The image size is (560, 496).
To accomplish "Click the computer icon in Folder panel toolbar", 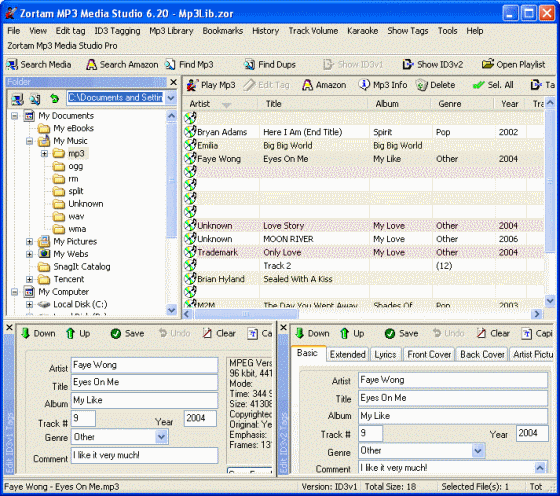I will tap(17, 98).
